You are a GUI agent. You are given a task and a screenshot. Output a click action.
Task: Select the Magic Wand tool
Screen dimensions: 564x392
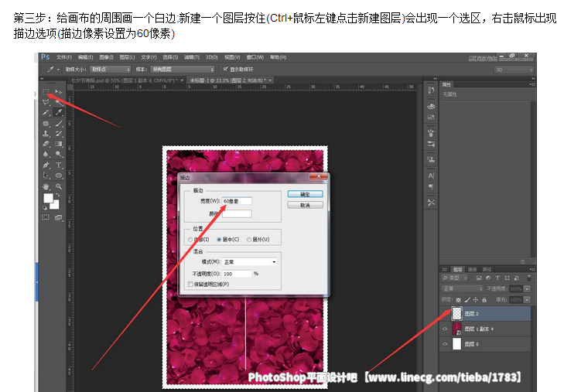click(59, 102)
